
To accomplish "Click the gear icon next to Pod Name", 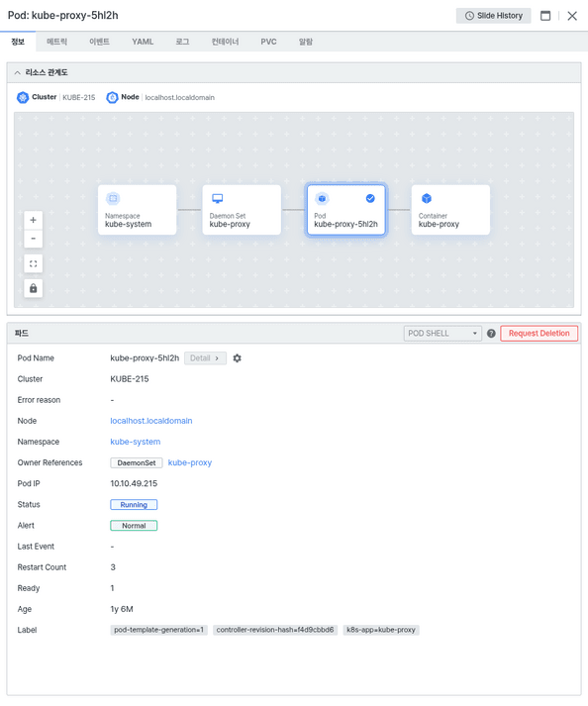I will tap(237, 358).
